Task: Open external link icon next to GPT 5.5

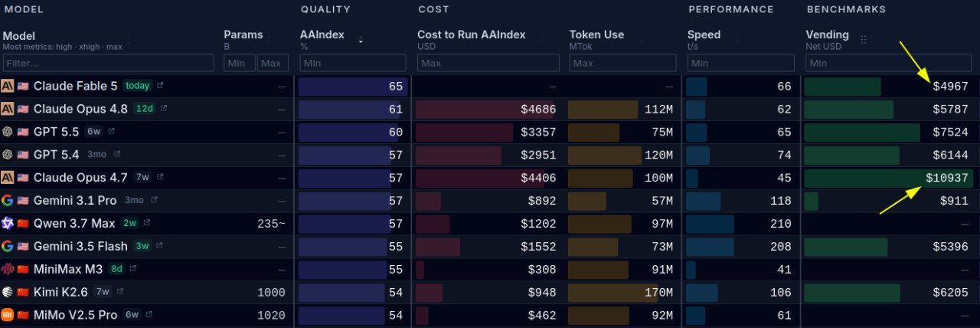Action: 112,132
